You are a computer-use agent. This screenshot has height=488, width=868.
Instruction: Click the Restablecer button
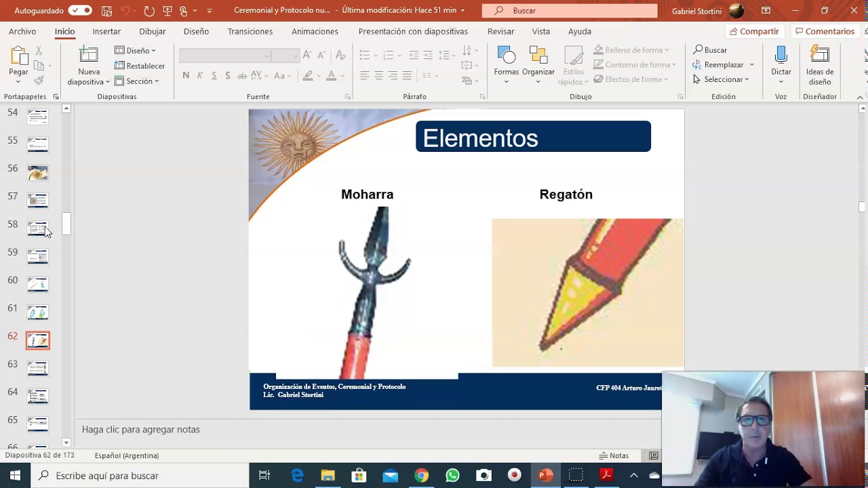140,66
